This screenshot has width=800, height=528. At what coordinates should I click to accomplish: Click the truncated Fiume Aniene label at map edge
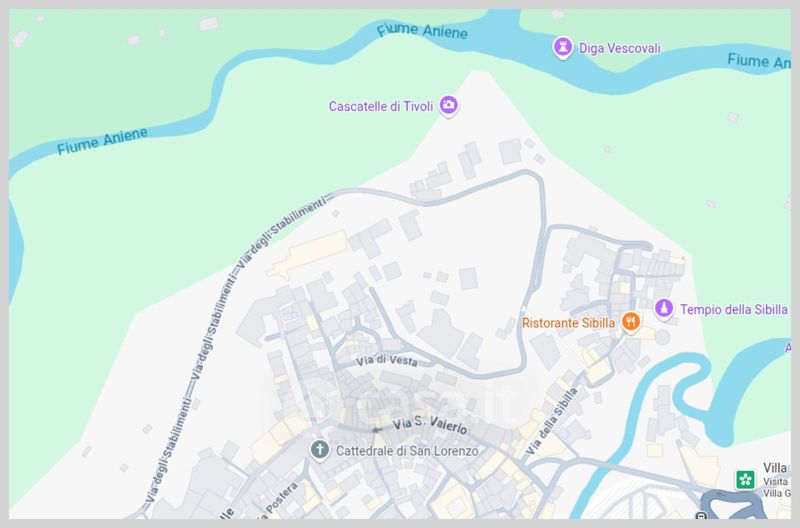(759, 61)
